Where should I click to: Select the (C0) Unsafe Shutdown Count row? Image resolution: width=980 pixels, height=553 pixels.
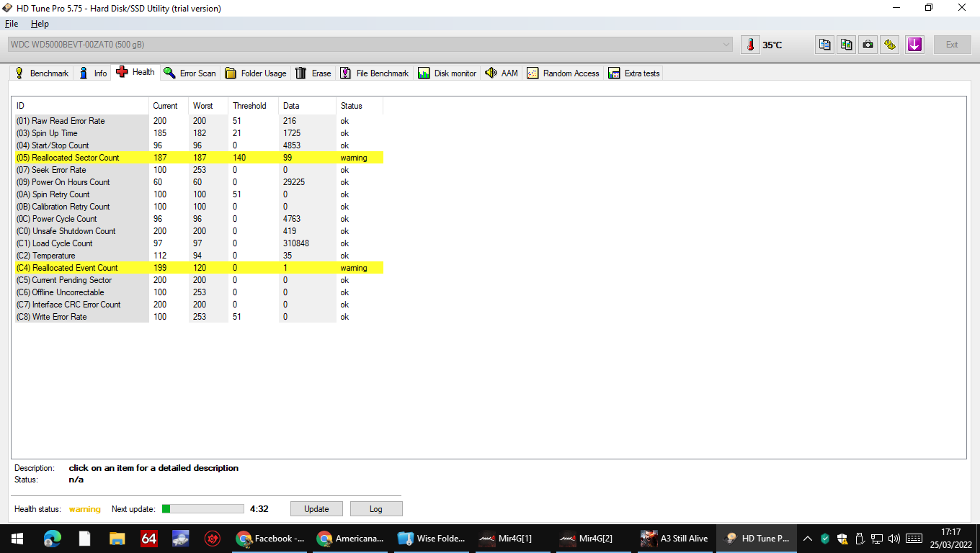pos(199,231)
